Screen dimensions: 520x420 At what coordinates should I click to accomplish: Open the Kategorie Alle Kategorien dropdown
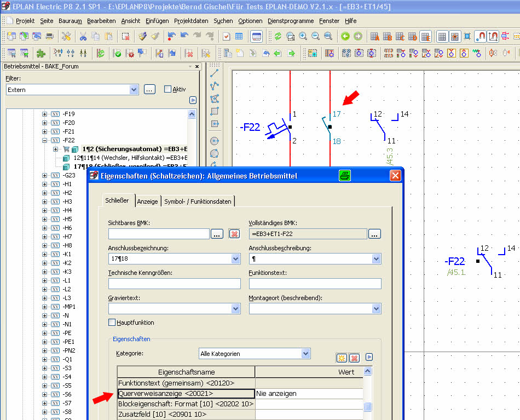[x=306, y=354]
